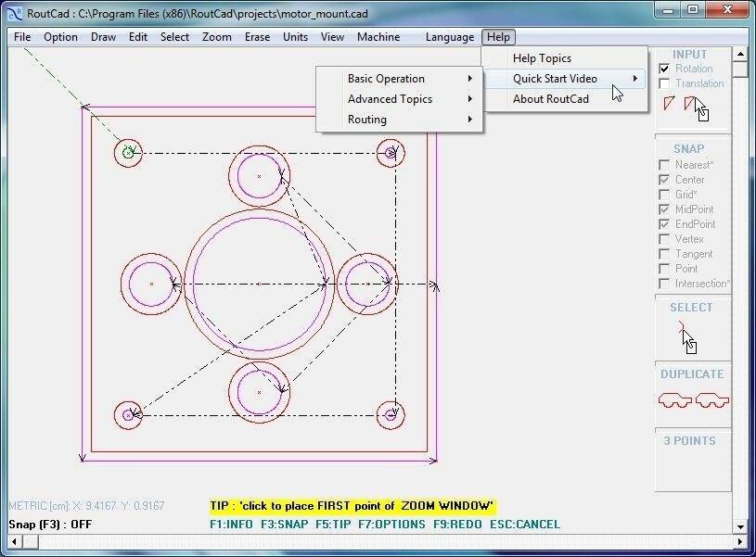This screenshot has height=557, width=756.
Task: Click the left DUPLICATE shape icon
Action: (675, 400)
